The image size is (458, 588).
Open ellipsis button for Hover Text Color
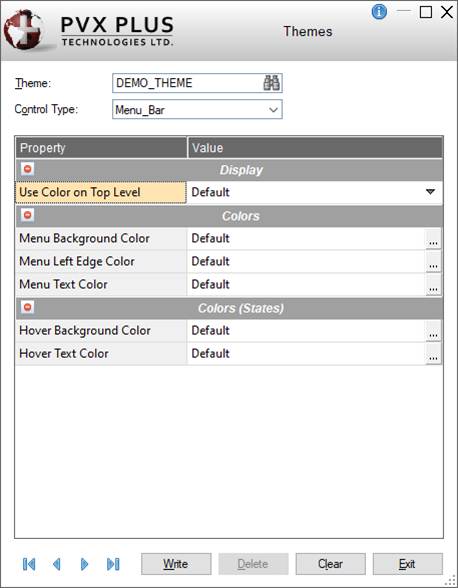click(x=433, y=354)
